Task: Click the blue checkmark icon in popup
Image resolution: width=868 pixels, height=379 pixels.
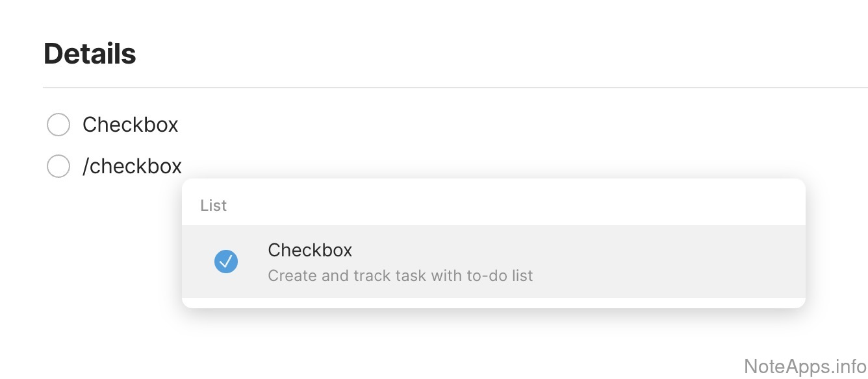Action: pos(226,262)
